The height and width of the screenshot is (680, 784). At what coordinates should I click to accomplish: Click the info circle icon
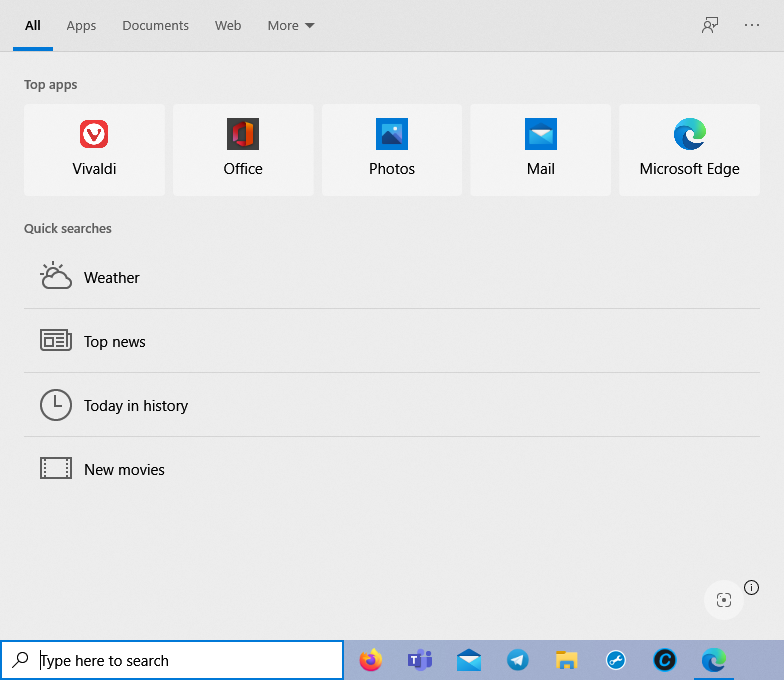pyautogui.click(x=752, y=587)
